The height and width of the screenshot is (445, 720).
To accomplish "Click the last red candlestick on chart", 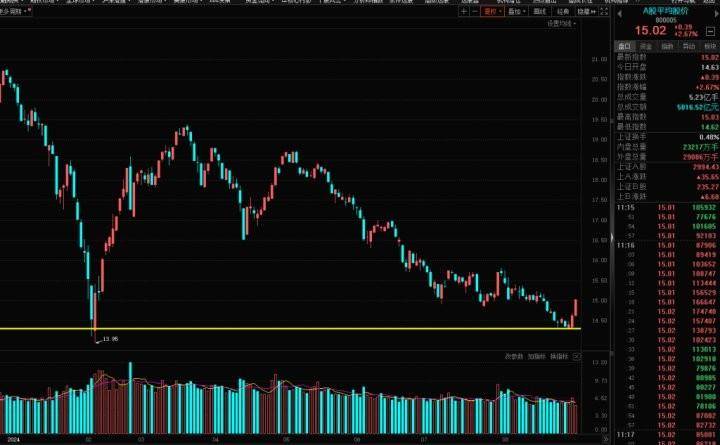I will tap(575, 308).
